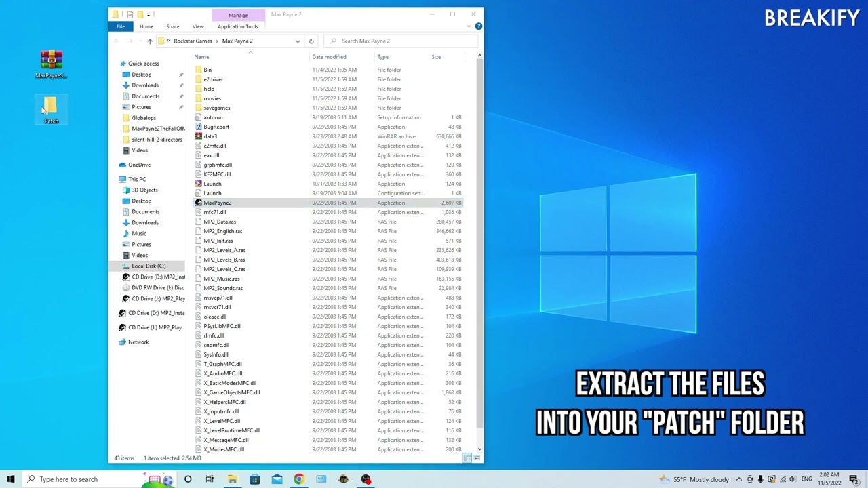
Task: Click the microphone tray icon
Action: pyautogui.click(x=760, y=479)
